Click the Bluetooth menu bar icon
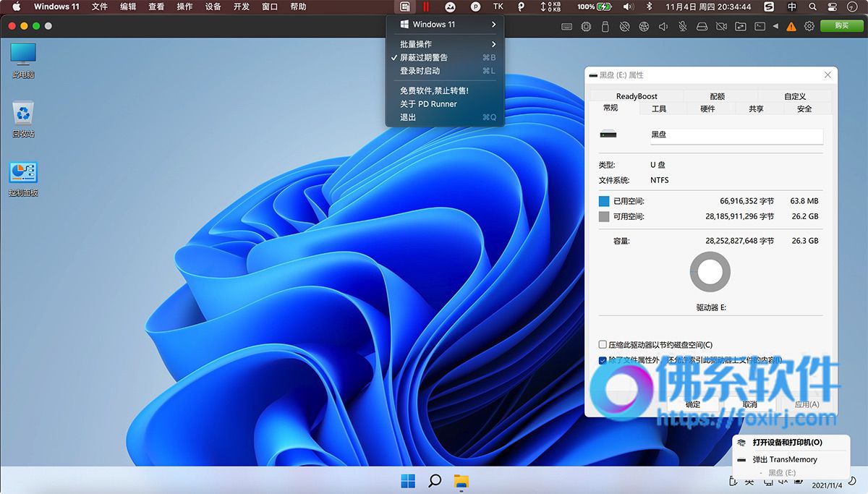The image size is (868, 494). coord(649,7)
